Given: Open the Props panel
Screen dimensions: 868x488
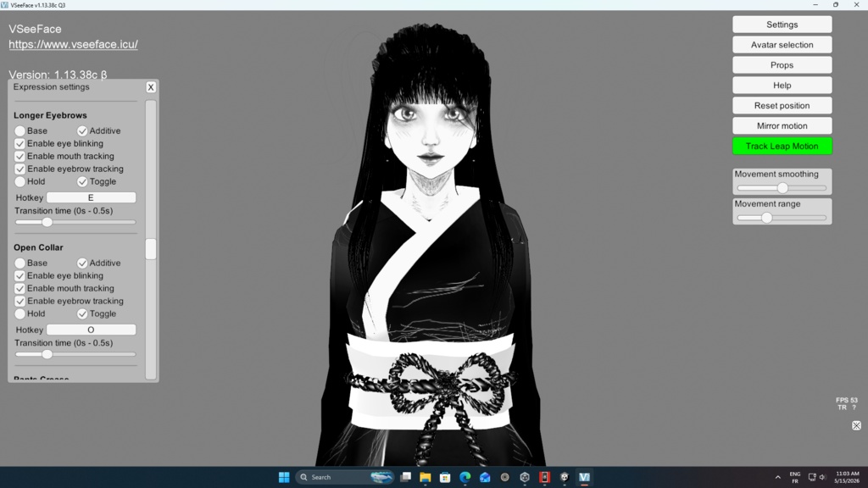Looking at the screenshot, I should pos(782,65).
